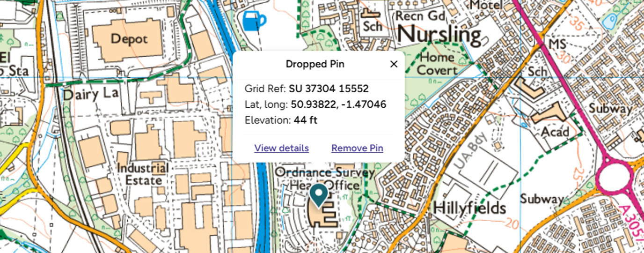Click the 44 ft elevation value
Screen dimensions: 644x253
[305, 120]
